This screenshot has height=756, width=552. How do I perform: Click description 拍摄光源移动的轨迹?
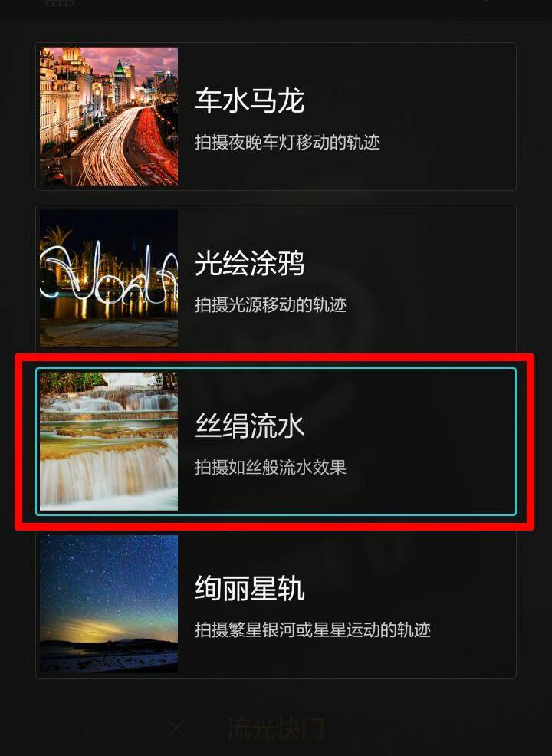point(271,304)
